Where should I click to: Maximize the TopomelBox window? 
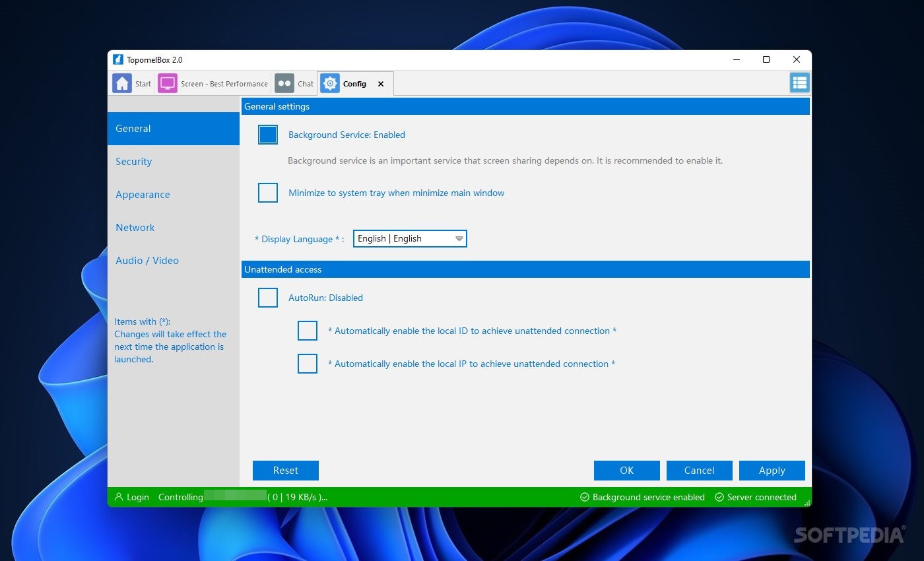pyautogui.click(x=766, y=59)
